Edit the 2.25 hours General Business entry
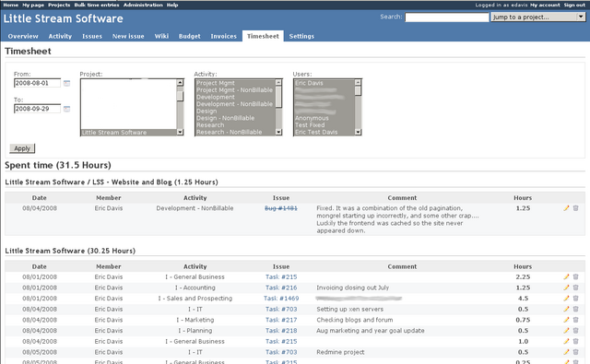Viewport: 590px width, 364px height. (x=566, y=276)
